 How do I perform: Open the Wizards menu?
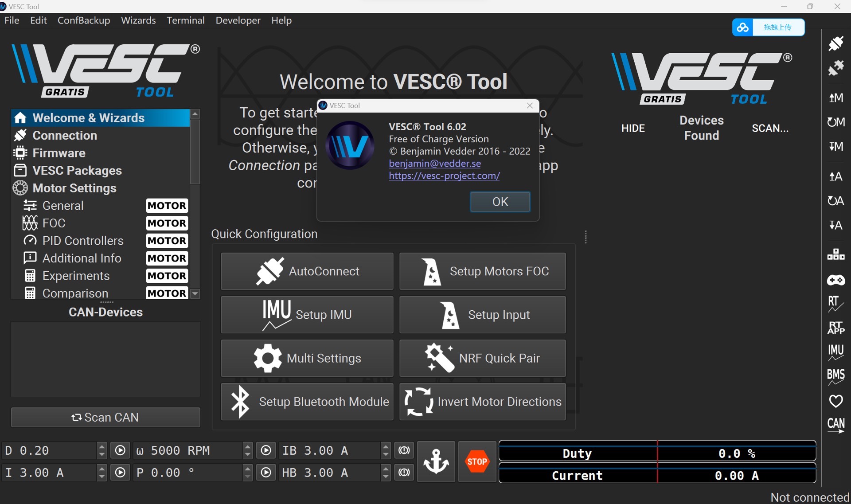pos(138,20)
